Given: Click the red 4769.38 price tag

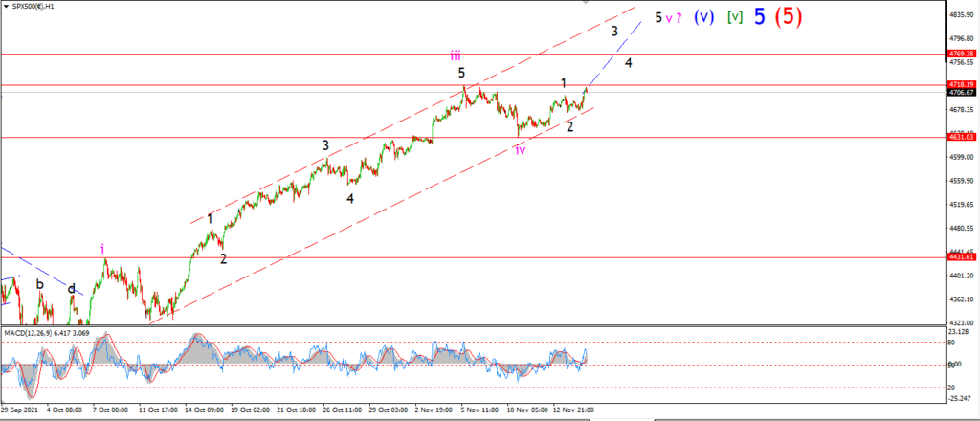Looking at the screenshot, I should (961, 55).
